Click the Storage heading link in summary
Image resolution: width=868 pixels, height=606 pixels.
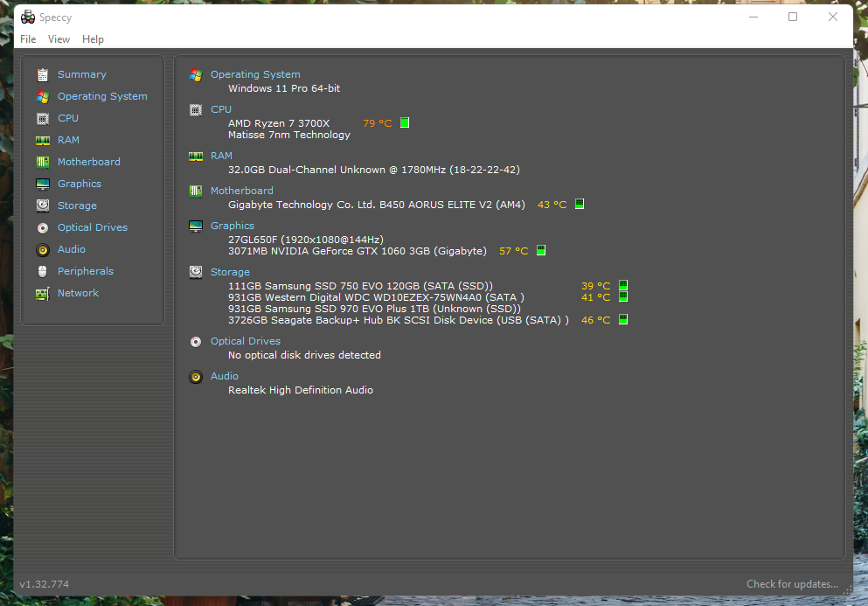pyautogui.click(x=230, y=272)
